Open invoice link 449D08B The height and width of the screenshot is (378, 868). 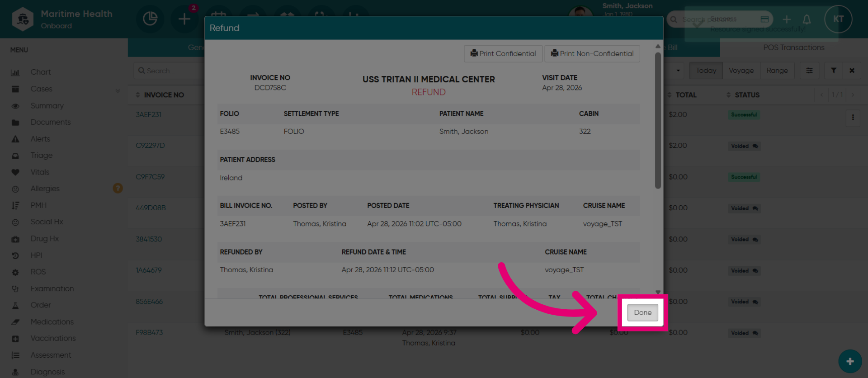[x=151, y=208]
